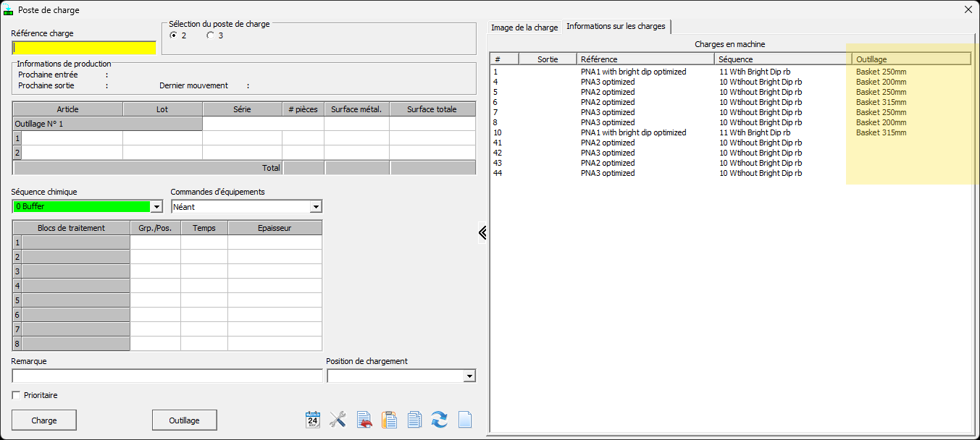
Task: Select charging station 2 radio button
Action: (x=173, y=35)
